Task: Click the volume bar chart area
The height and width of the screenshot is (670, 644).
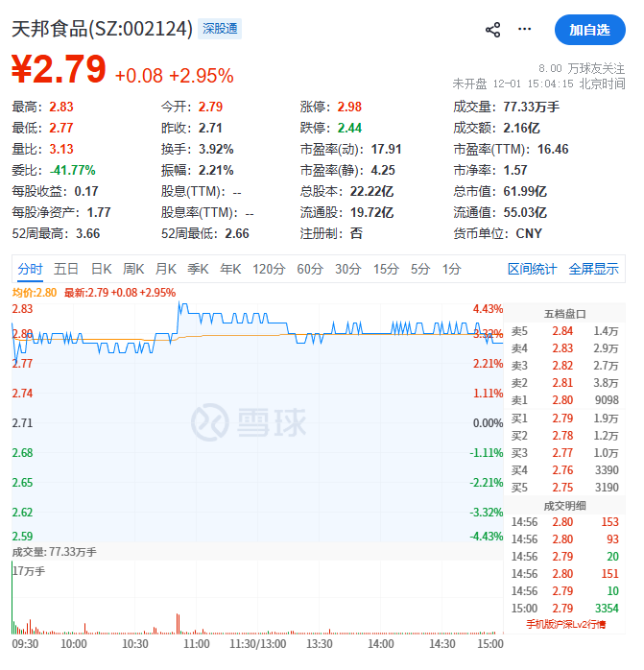Action: pyautogui.click(x=257, y=597)
